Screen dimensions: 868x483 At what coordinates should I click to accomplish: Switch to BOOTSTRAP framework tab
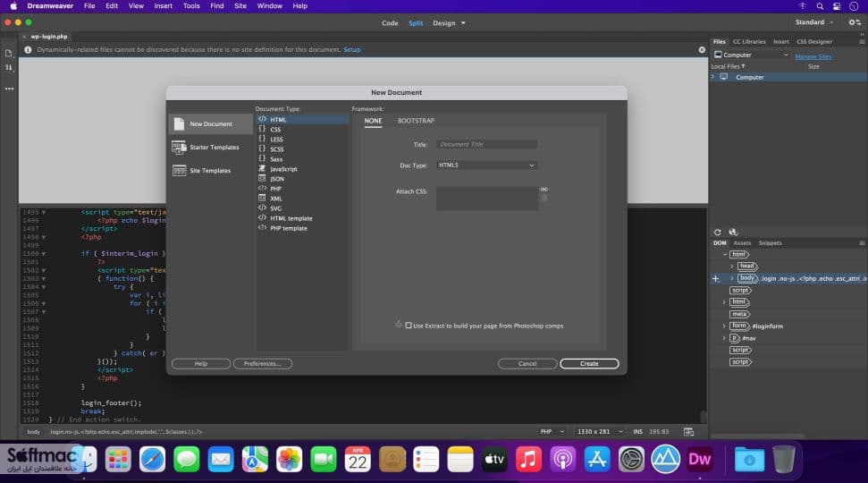pyautogui.click(x=416, y=121)
